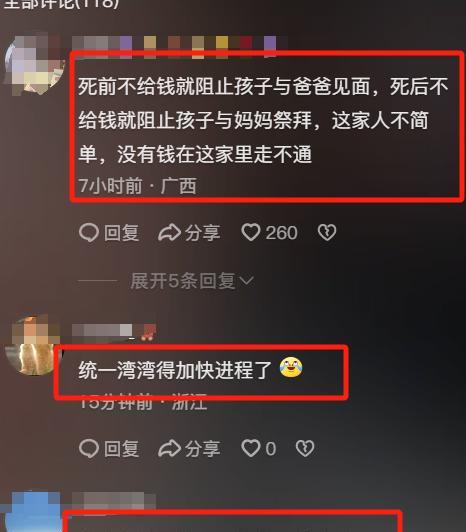Click 分享 text under second comment
The width and height of the screenshot is (466, 532).
point(203,449)
